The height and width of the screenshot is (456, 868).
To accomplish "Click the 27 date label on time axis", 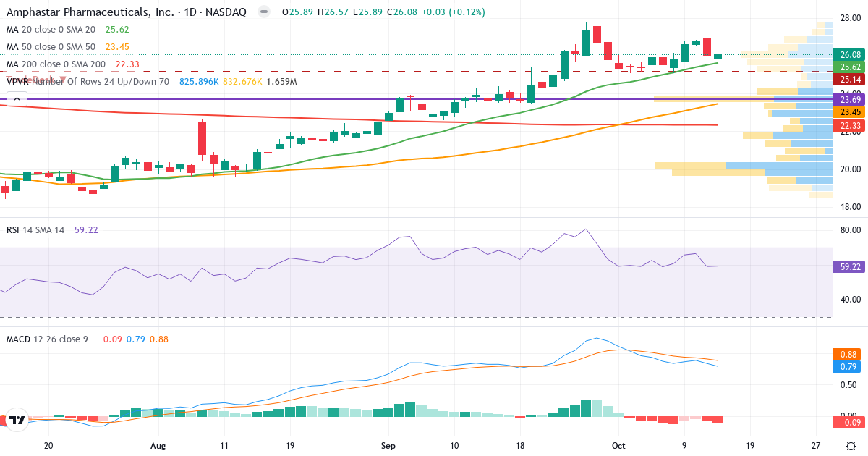I will (x=815, y=446).
